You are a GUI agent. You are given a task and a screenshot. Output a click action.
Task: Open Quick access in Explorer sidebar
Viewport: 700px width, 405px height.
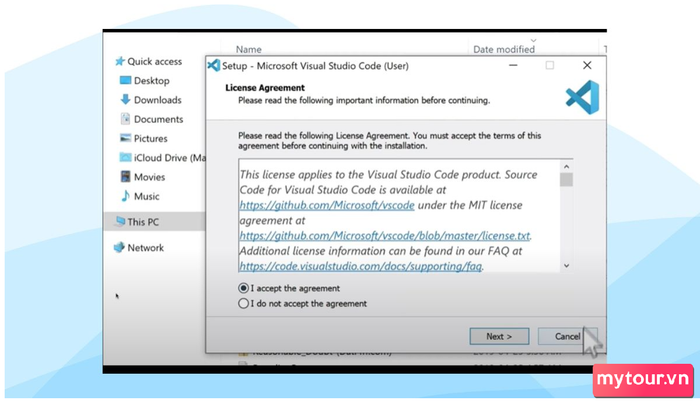point(154,62)
